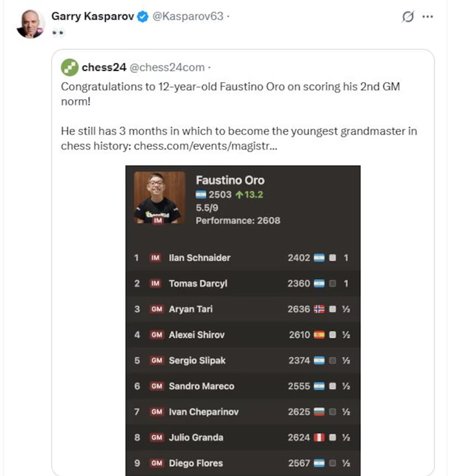Click the Grok slash-circle icon
Viewport: 460px width, 476px height.
pos(408,17)
